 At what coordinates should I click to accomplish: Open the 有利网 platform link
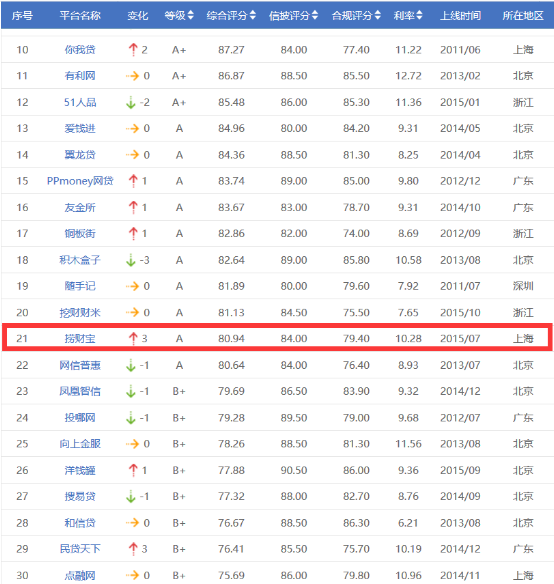tap(80, 76)
